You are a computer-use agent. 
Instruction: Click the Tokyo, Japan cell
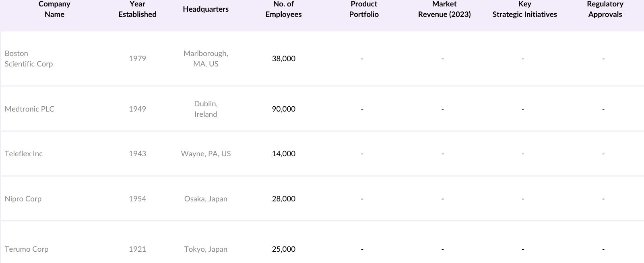[206, 249]
